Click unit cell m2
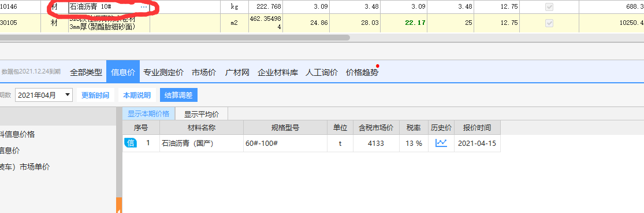 [x=234, y=23]
